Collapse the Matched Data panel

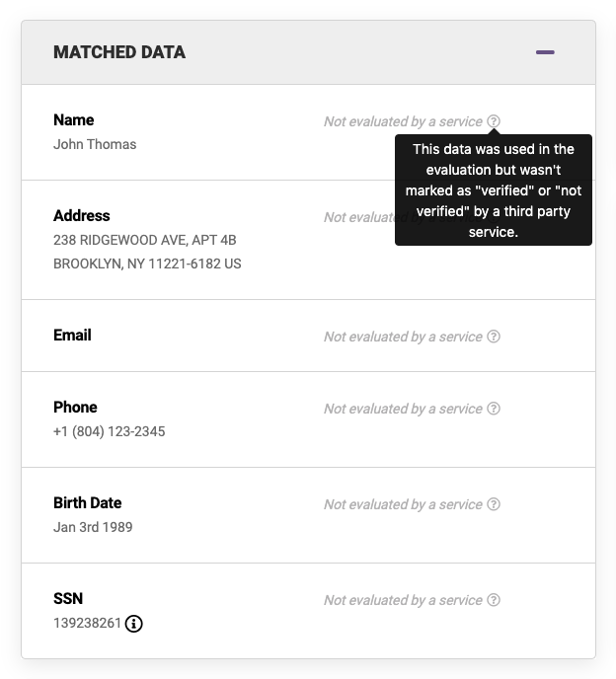545,52
